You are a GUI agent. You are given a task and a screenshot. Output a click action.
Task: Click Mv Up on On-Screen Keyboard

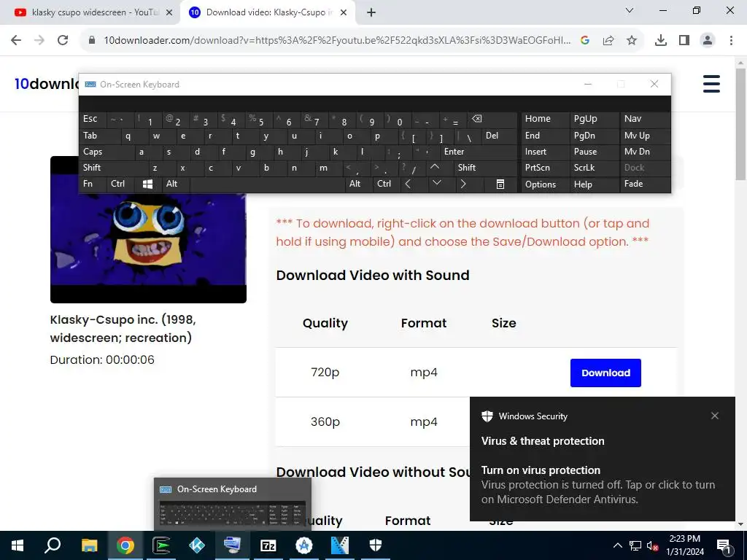pos(645,136)
